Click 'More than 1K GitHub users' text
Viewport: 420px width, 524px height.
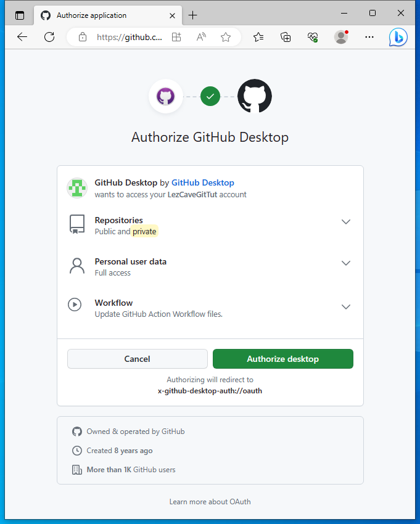[131, 470]
